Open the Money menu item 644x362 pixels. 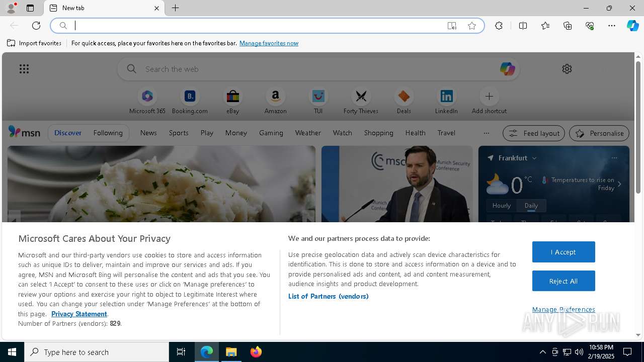236,133
